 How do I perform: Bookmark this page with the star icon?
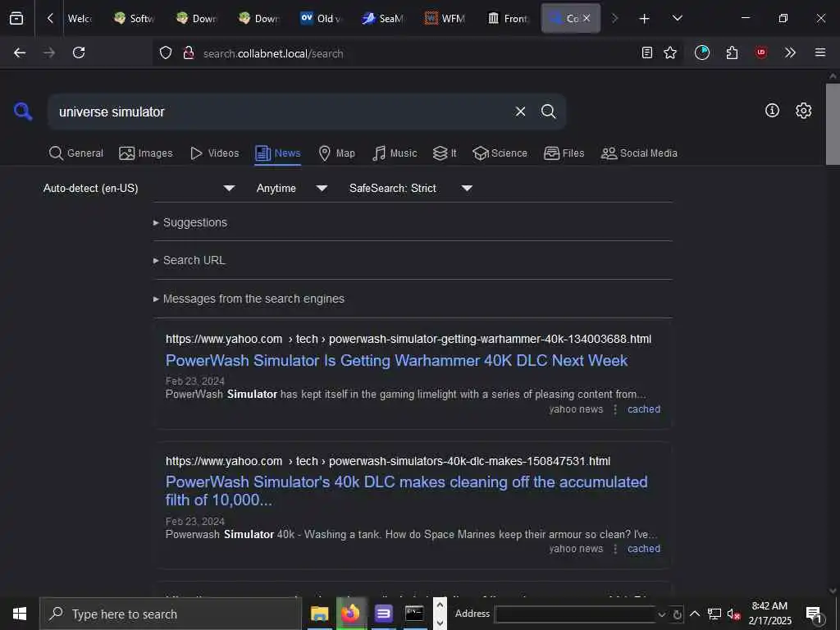(x=669, y=52)
